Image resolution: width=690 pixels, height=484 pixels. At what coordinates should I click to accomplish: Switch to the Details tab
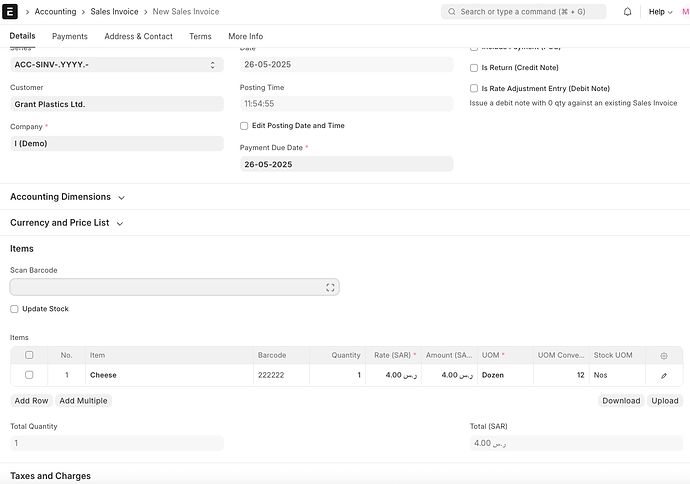point(22,36)
